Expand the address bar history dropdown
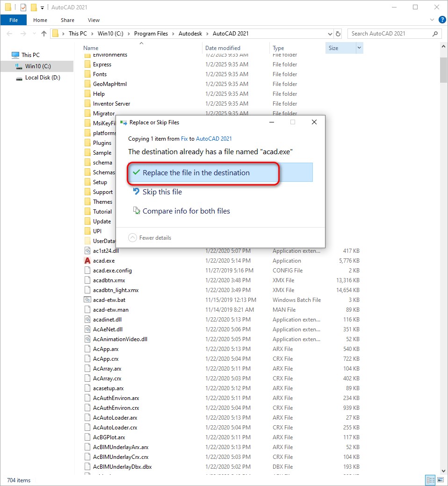Image resolution: width=448 pixels, height=486 pixels. pos(330,34)
